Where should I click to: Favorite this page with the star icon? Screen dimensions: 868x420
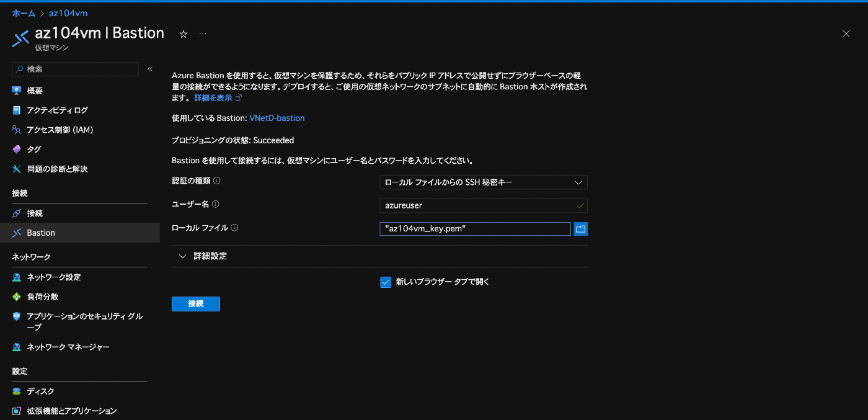tap(184, 34)
